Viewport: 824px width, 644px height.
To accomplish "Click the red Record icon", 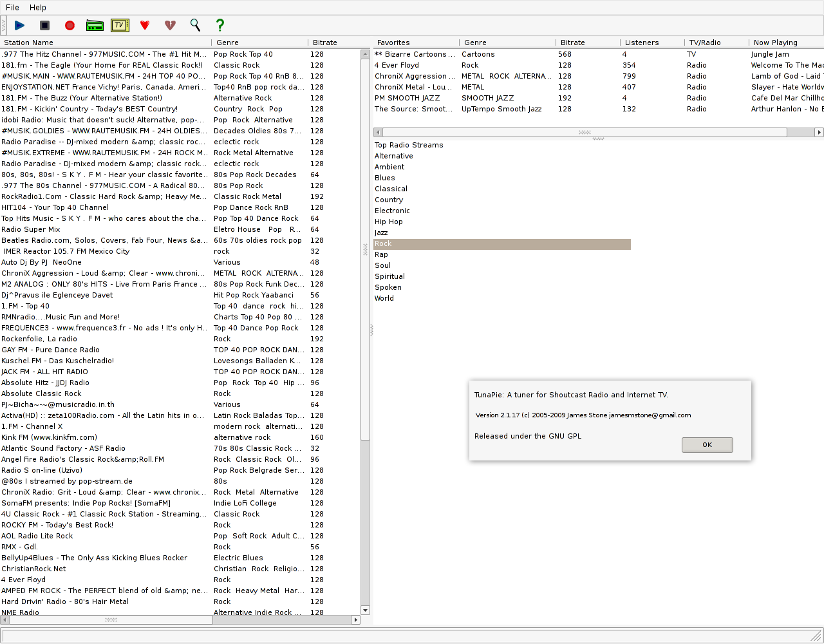I will [70, 25].
